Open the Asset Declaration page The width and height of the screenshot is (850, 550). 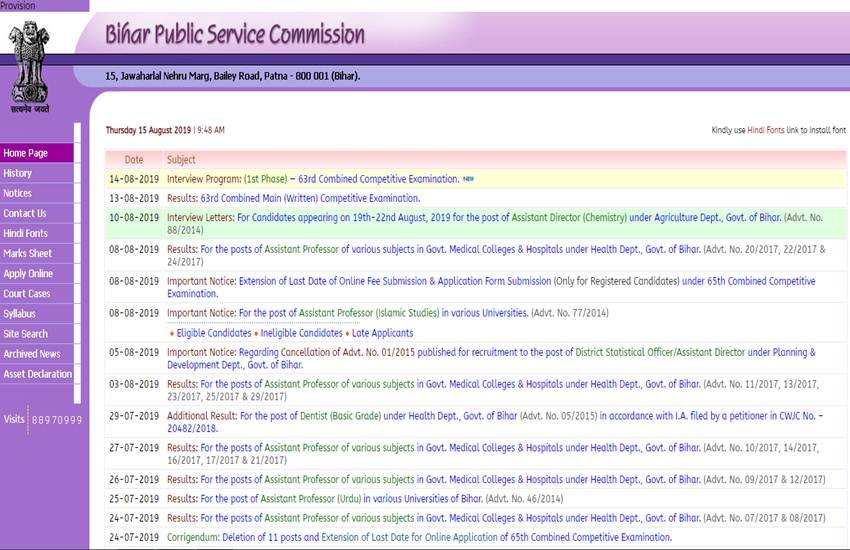[x=38, y=374]
